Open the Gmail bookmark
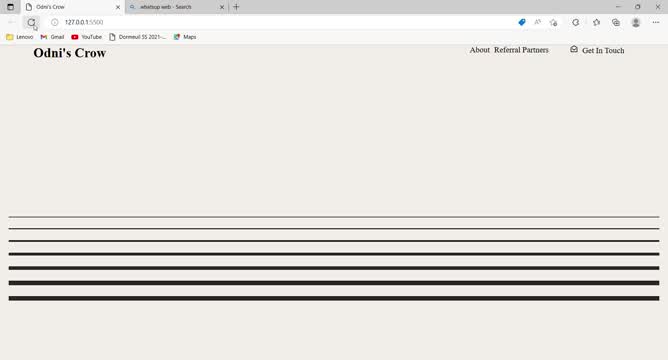668x360 pixels. click(52, 37)
